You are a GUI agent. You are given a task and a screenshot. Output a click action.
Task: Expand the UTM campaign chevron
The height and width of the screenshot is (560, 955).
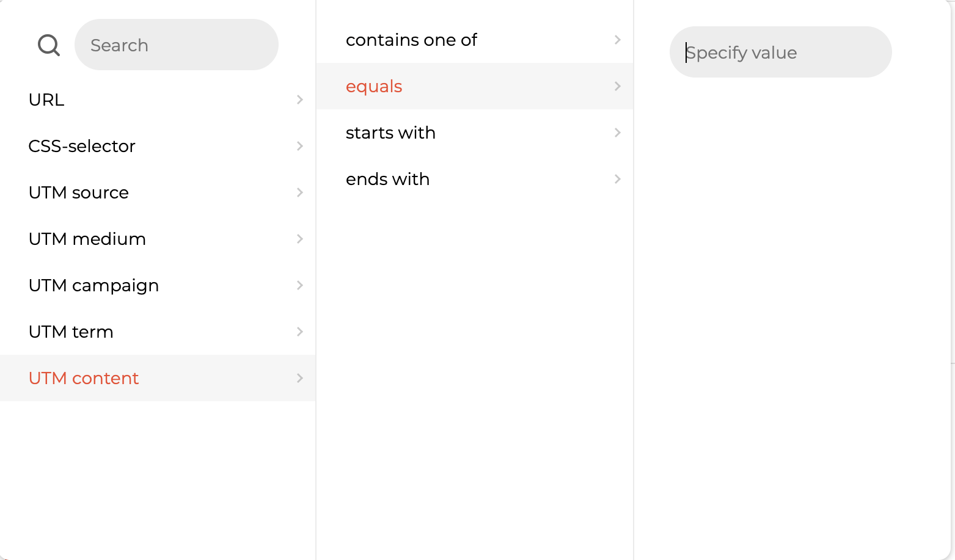pyautogui.click(x=300, y=285)
